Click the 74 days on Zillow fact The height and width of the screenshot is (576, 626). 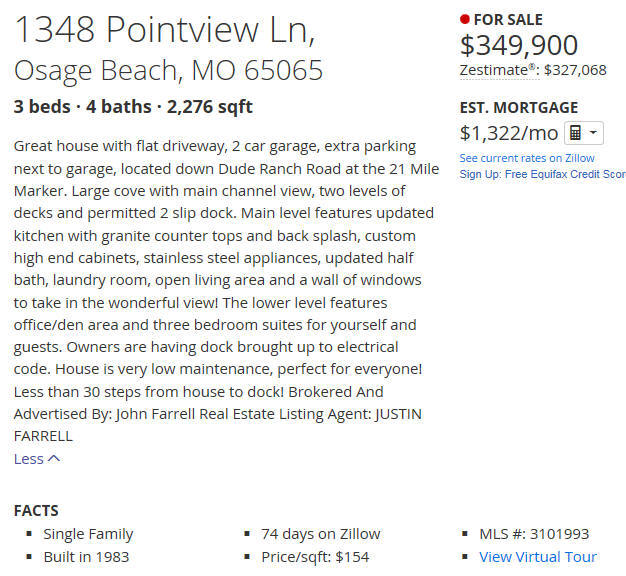pos(321,534)
